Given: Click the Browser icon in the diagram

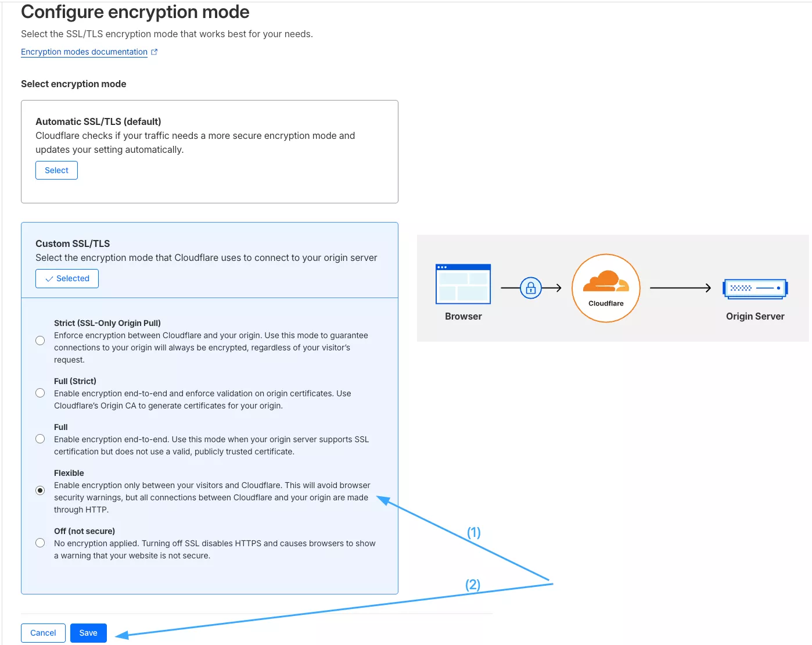Looking at the screenshot, I should click(x=463, y=285).
